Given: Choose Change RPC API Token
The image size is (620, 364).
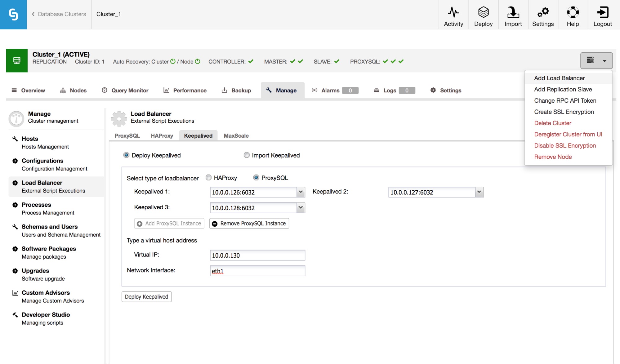Looking at the screenshot, I should (x=568, y=100).
